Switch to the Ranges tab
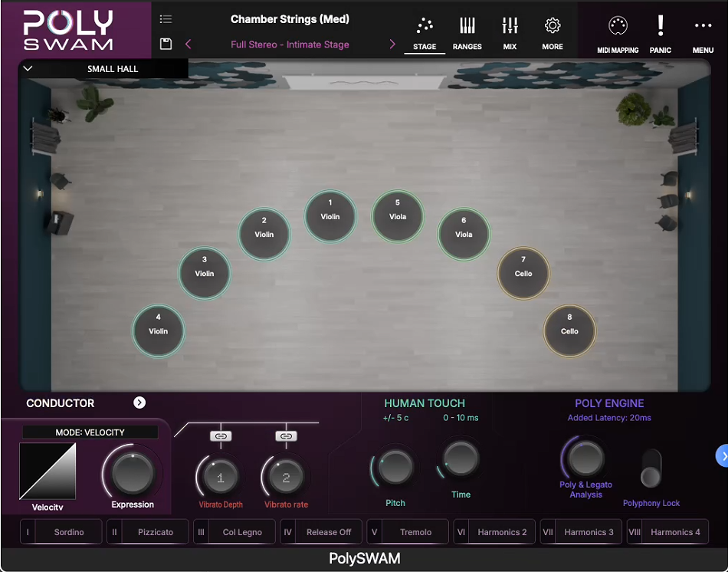The height and width of the screenshot is (572, 728). pos(467,34)
